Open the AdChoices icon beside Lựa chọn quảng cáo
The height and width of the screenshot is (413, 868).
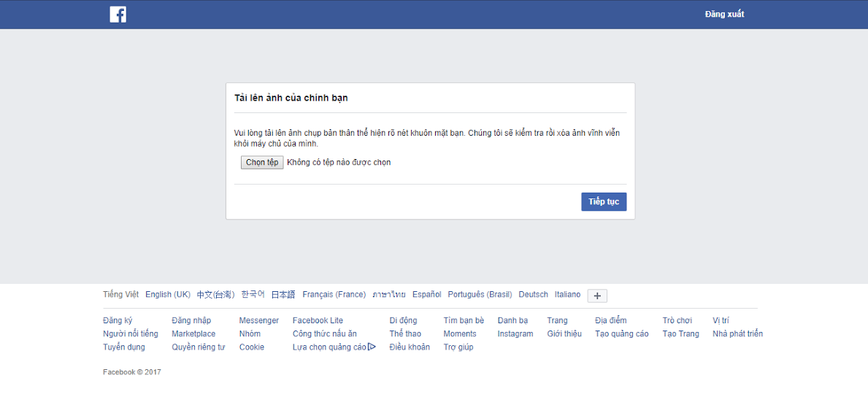(x=372, y=347)
